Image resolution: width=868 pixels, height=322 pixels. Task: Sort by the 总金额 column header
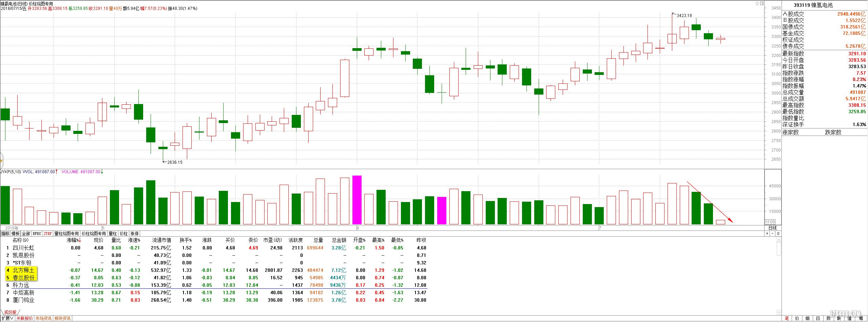339,240
